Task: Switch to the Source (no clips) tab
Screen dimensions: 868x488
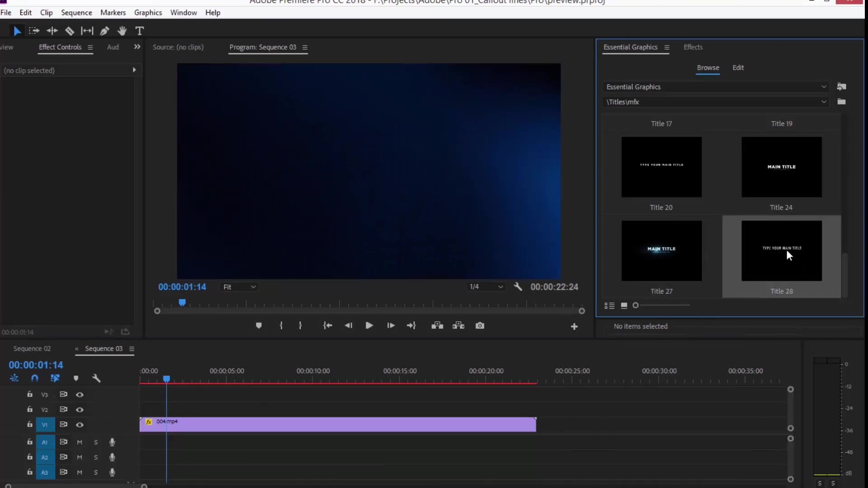Action: click(178, 47)
